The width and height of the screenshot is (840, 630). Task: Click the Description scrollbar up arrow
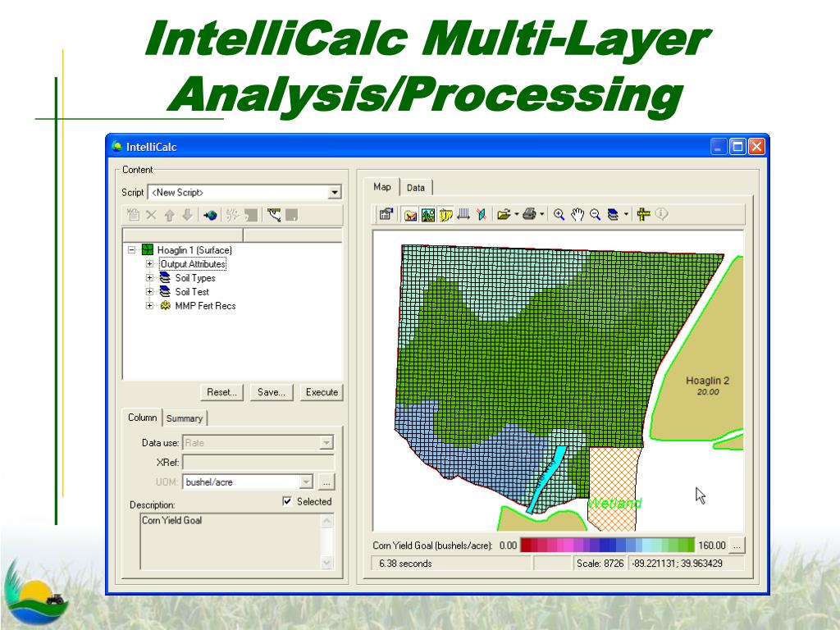click(326, 520)
